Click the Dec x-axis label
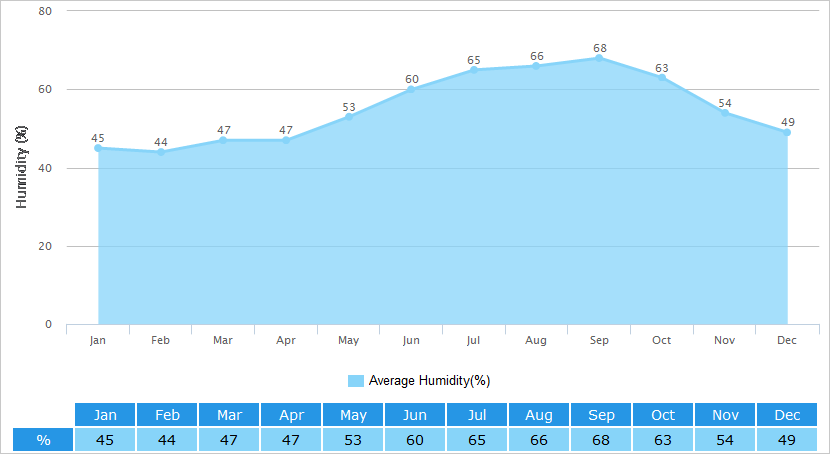Image resolution: width=830 pixels, height=454 pixels. (x=787, y=340)
